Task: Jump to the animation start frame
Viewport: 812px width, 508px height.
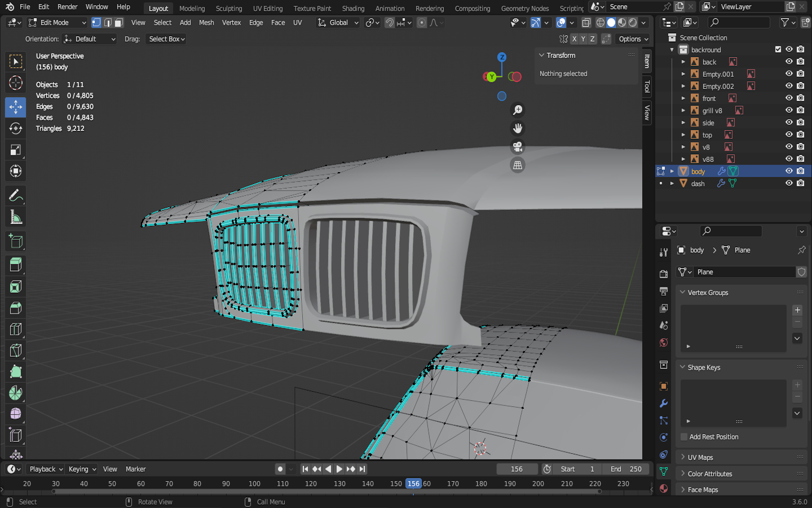Action: [305, 469]
